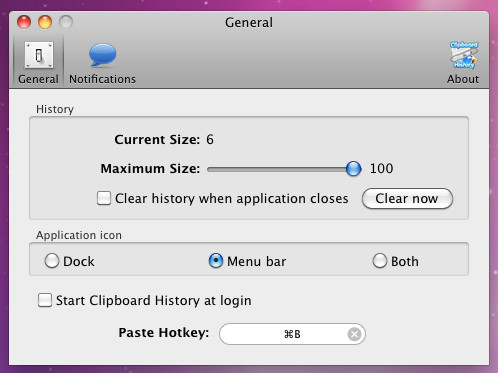Screen dimensions: 498x373
Task: Click the Start Clipboard History at login label
Action: [154, 301]
